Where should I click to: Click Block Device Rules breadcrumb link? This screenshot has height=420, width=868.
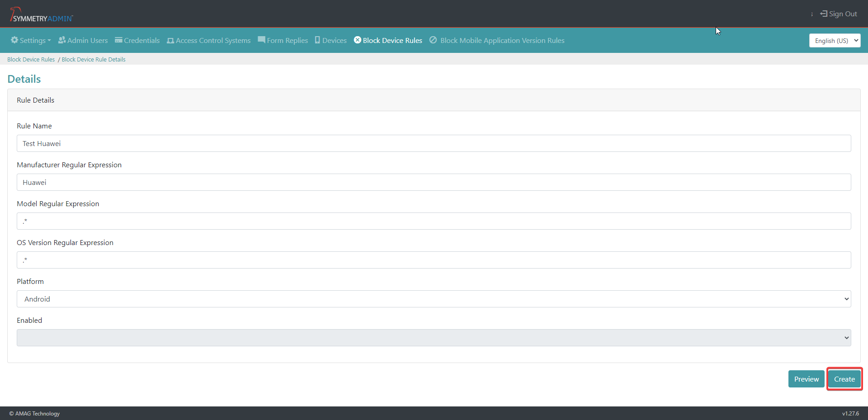(x=31, y=59)
